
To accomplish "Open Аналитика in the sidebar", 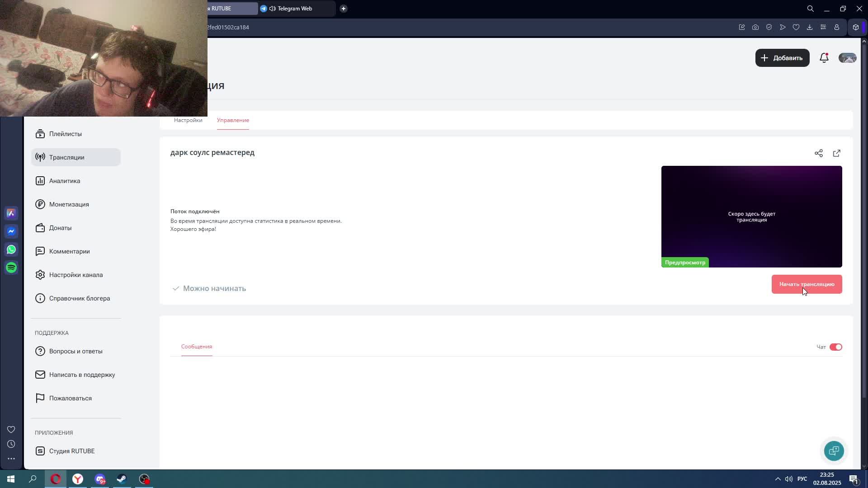I will [x=65, y=181].
